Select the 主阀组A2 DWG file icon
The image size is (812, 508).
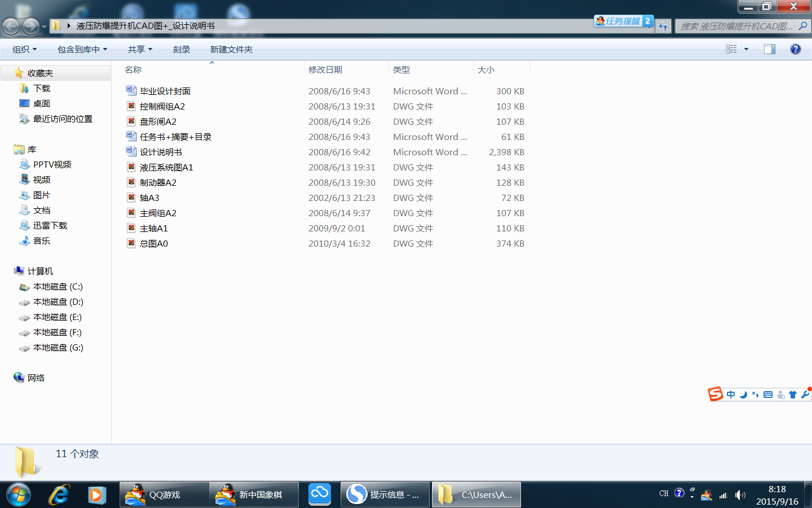point(131,213)
